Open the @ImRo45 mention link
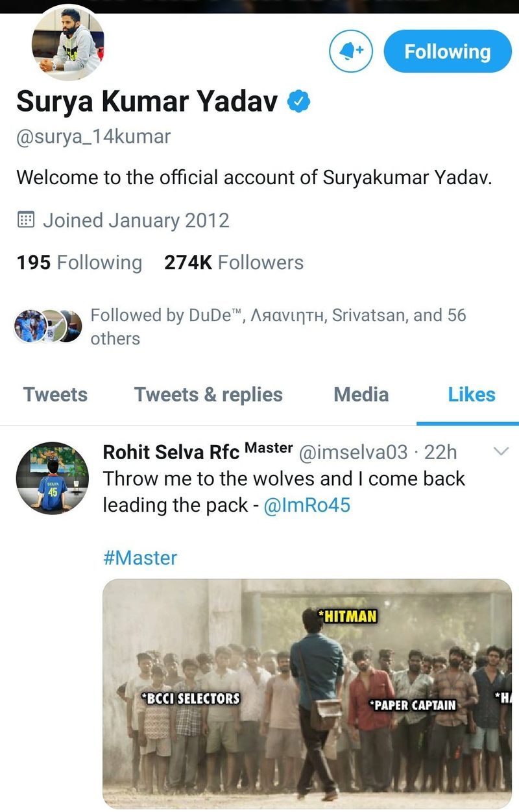 click(x=307, y=505)
